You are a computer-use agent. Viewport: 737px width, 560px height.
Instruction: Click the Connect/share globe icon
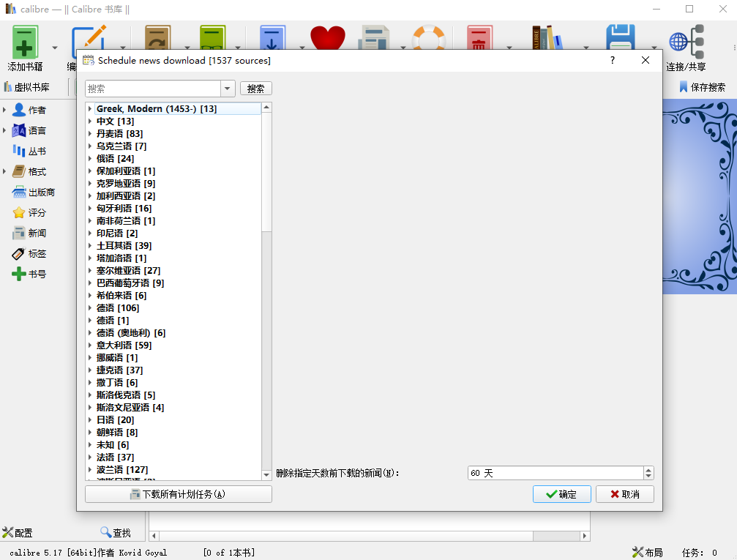(x=687, y=42)
